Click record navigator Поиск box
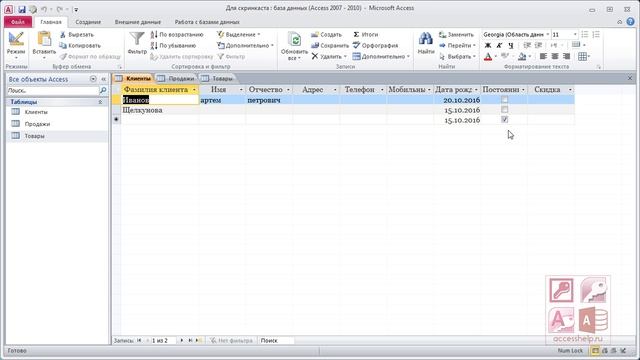The width and height of the screenshot is (640, 360). [277, 340]
